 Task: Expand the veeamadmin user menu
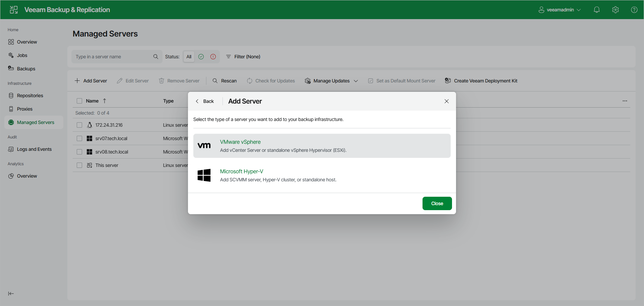[560, 10]
